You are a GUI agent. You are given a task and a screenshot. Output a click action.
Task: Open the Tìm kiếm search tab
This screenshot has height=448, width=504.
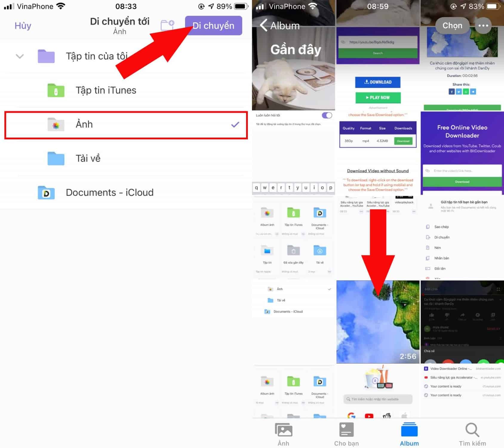(x=472, y=435)
